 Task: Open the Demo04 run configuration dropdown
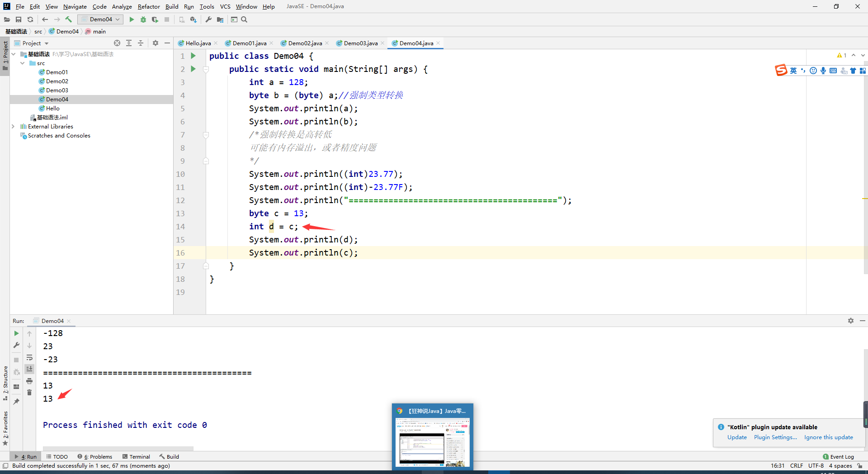[101, 19]
